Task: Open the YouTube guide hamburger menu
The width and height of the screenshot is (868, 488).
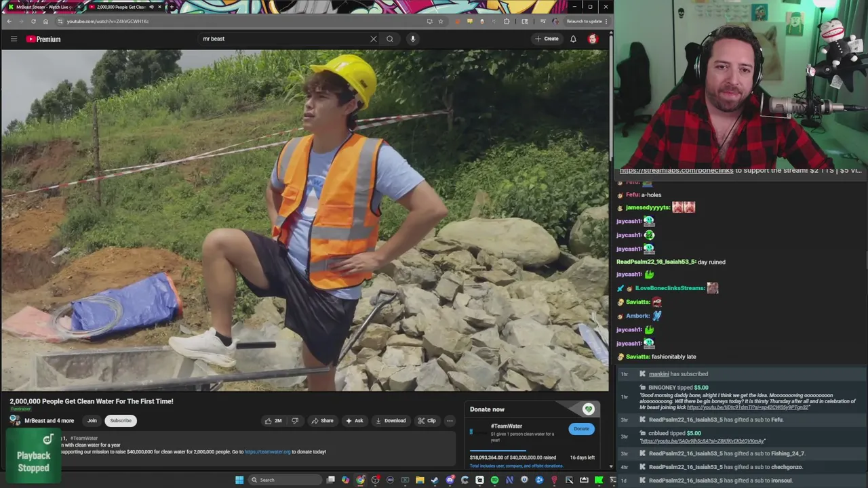Action: [14, 39]
